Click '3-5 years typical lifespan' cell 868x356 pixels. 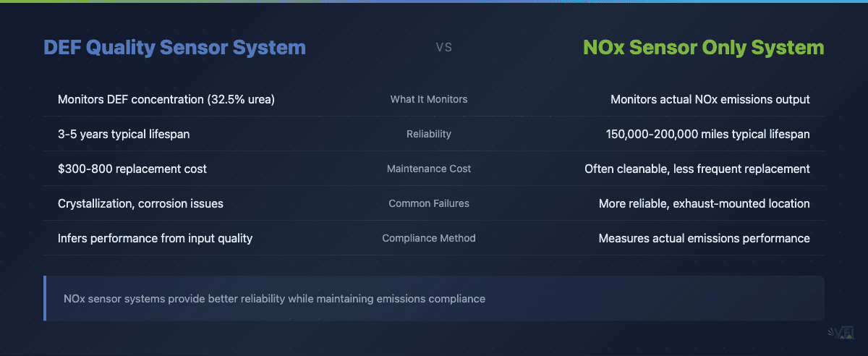click(124, 134)
